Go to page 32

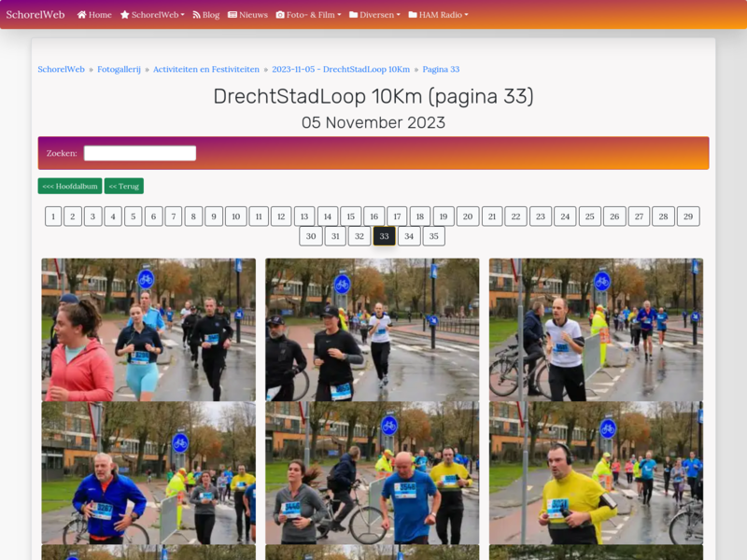359,236
